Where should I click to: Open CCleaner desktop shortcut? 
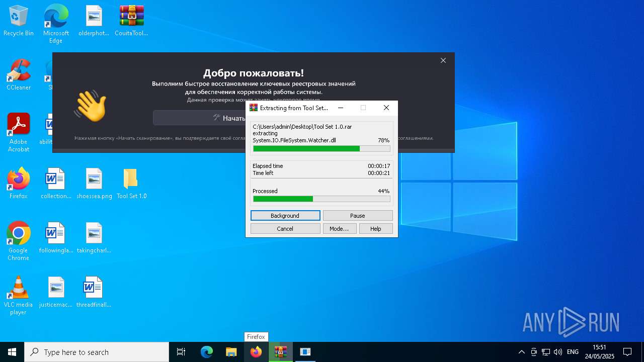(x=19, y=75)
